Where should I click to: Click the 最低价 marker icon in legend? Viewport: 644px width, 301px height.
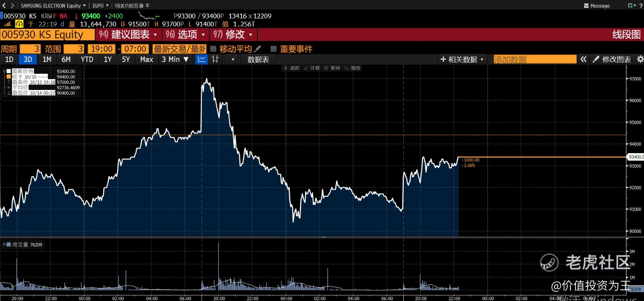9,93
